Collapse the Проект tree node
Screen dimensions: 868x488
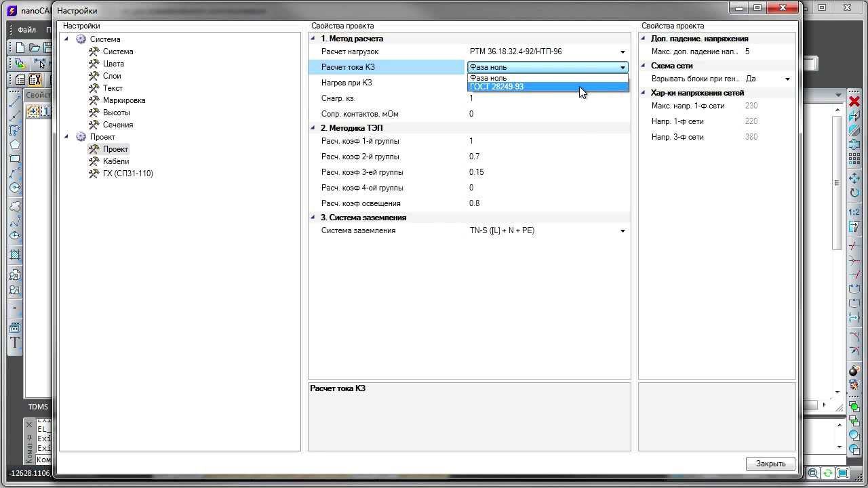66,136
